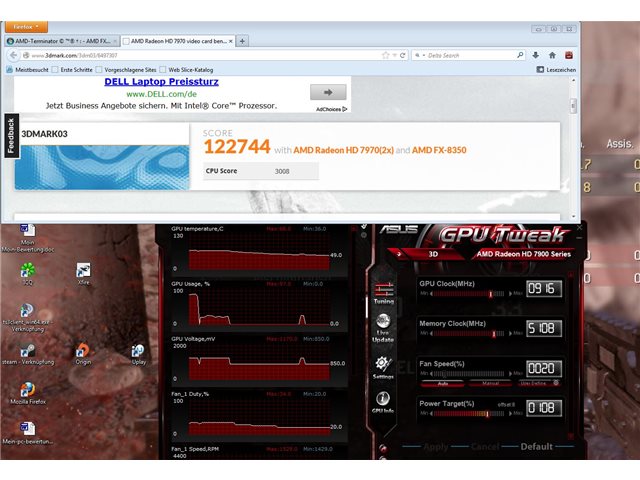Click the DELL Laptop Preissturz ad link
The height and width of the screenshot is (480, 640).
161,82
